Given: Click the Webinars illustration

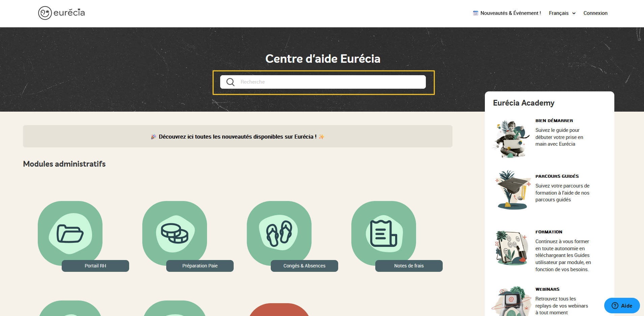Looking at the screenshot, I should pos(511,301).
